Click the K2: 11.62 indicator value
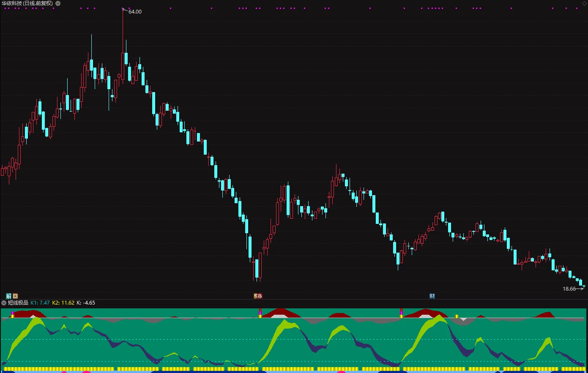Screen dimensions: 588x373 point(63,303)
